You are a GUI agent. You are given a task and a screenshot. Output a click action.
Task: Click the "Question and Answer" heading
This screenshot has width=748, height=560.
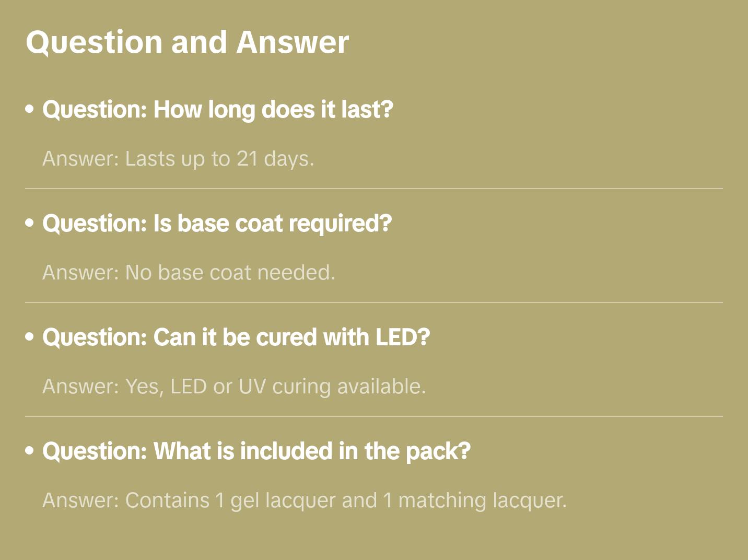tap(187, 42)
